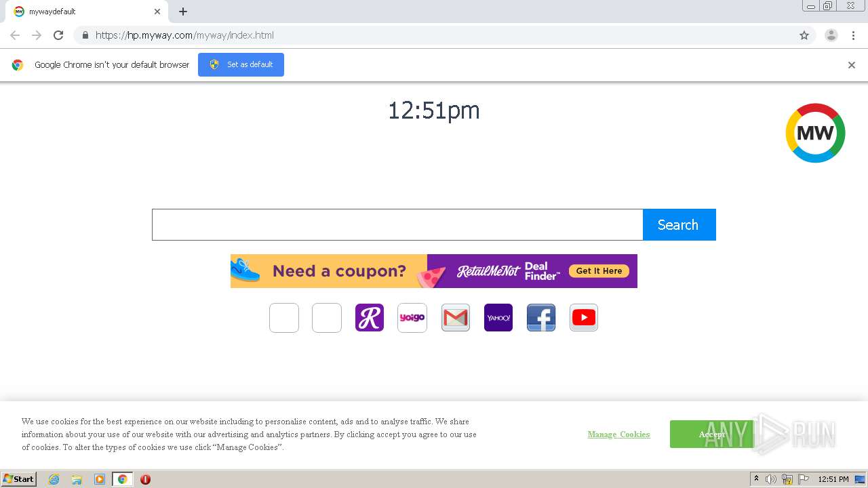This screenshot has height=488, width=868.
Task: Select the mywaydefault tab
Action: coord(86,12)
